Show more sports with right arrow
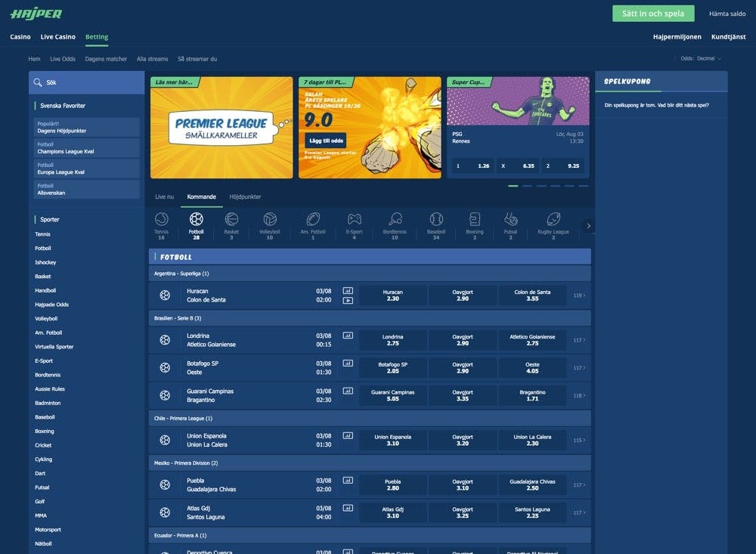The width and height of the screenshot is (756, 554). tap(589, 226)
